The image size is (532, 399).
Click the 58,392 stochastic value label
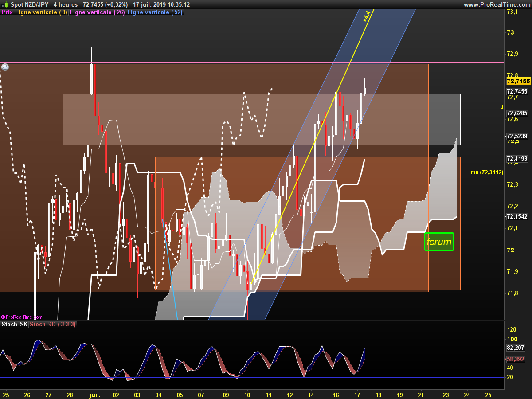pyautogui.click(x=515, y=360)
